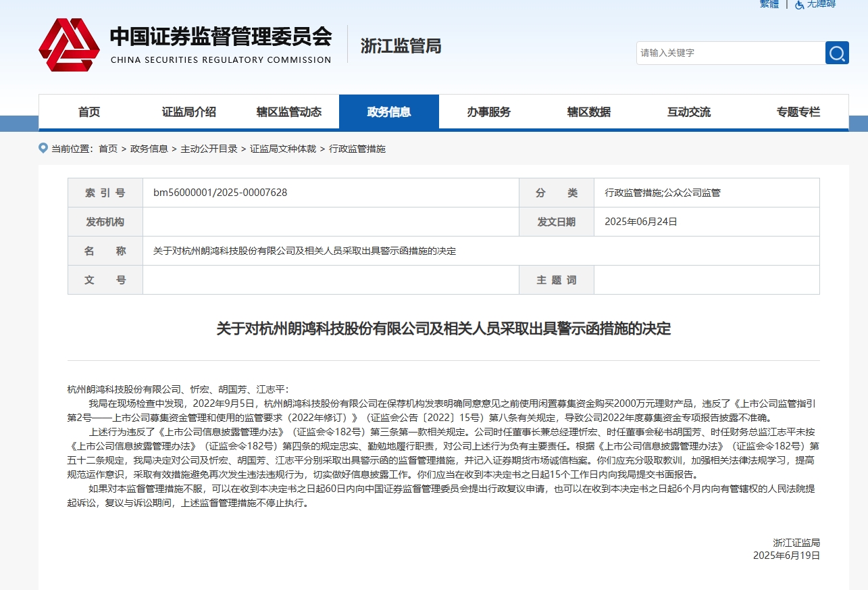
Task: Open 证监局文种体裁 breadcrumb link
Action: [283, 149]
